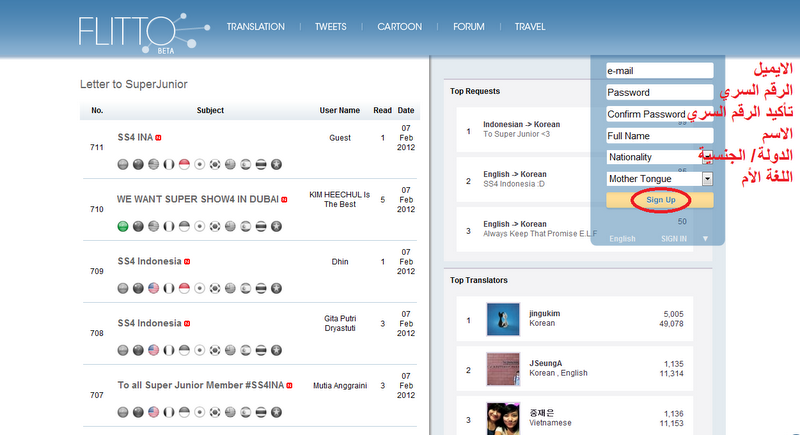The width and height of the screenshot is (800, 435).
Task: Click first gray flag in post 707 row
Action: [x=123, y=412]
